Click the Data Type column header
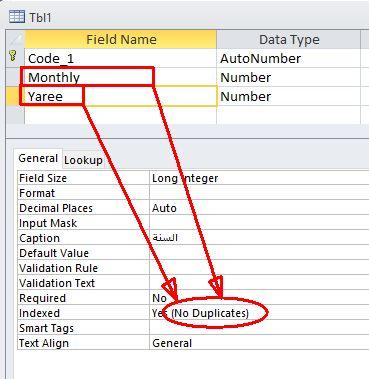This screenshot has width=369, height=379. click(289, 40)
